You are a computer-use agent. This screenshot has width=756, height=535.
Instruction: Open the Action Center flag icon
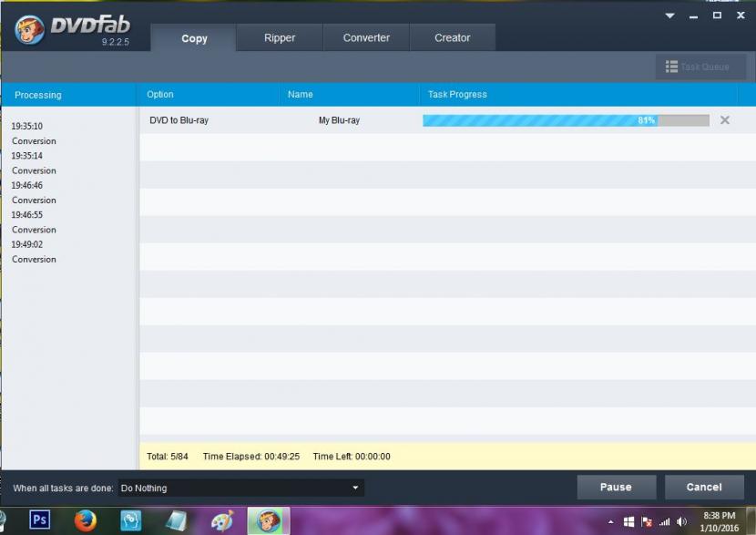647,521
